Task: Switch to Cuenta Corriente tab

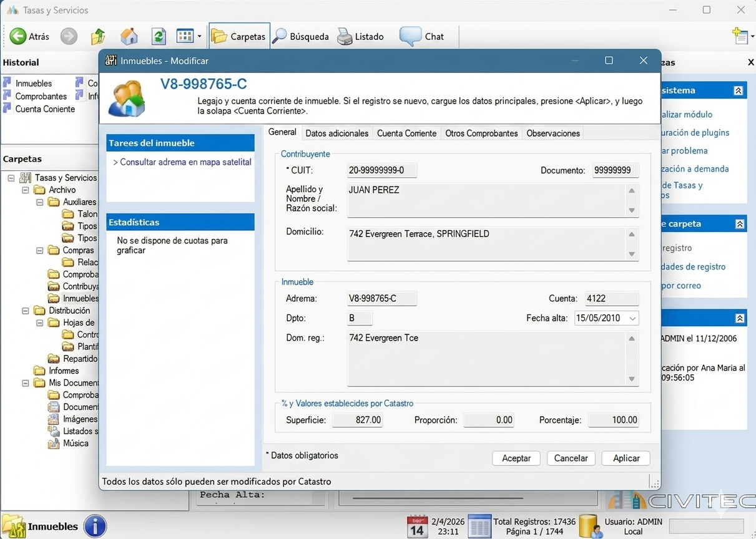Action: point(406,133)
